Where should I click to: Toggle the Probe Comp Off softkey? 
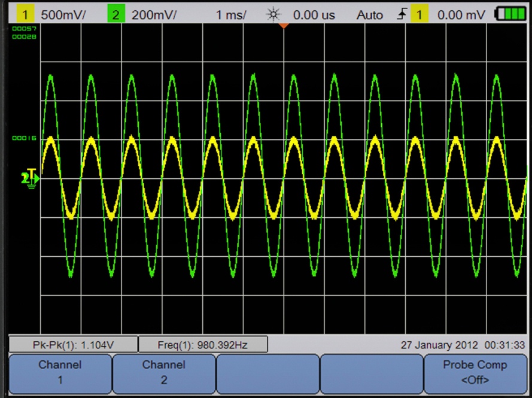[475, 372]
